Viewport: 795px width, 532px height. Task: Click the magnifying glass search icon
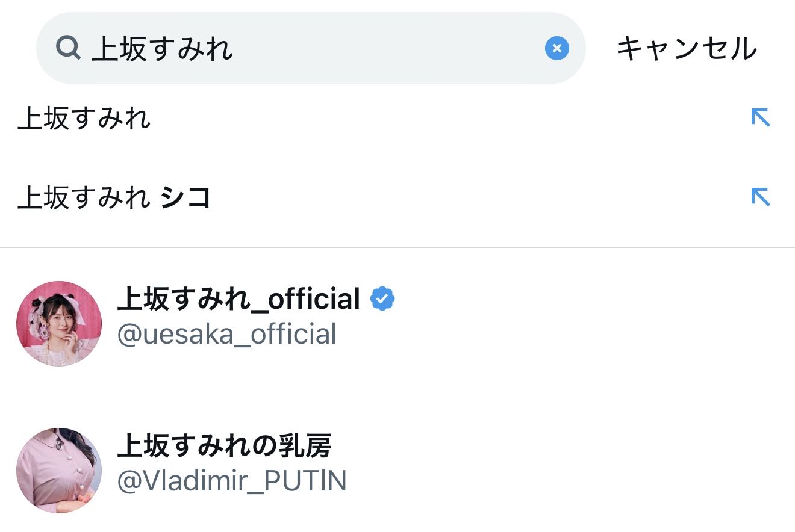pyautogui.click(x=68, y=48)
